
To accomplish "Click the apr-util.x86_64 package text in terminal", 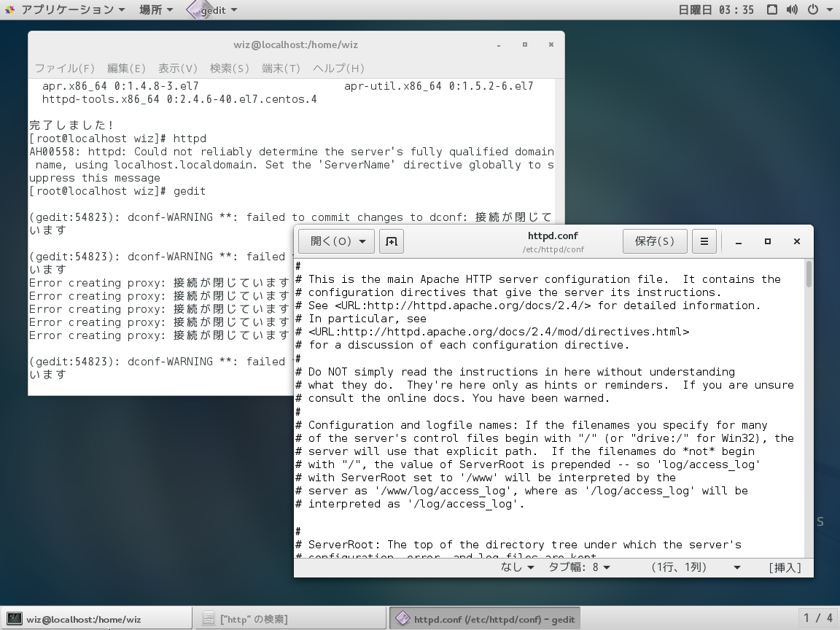I will (439, 86).
